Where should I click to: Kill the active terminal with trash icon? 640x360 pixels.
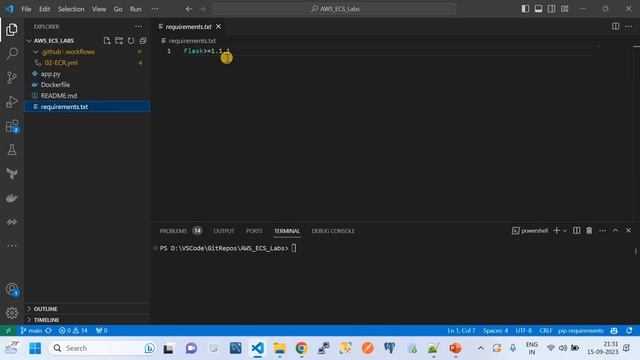pyautogui.click(x=589, y=231)
